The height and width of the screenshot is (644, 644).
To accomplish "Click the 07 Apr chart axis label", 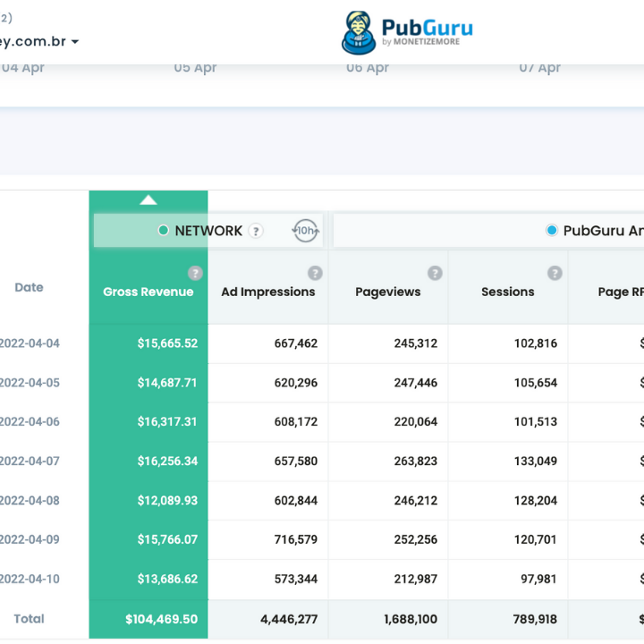I will 539,68.
